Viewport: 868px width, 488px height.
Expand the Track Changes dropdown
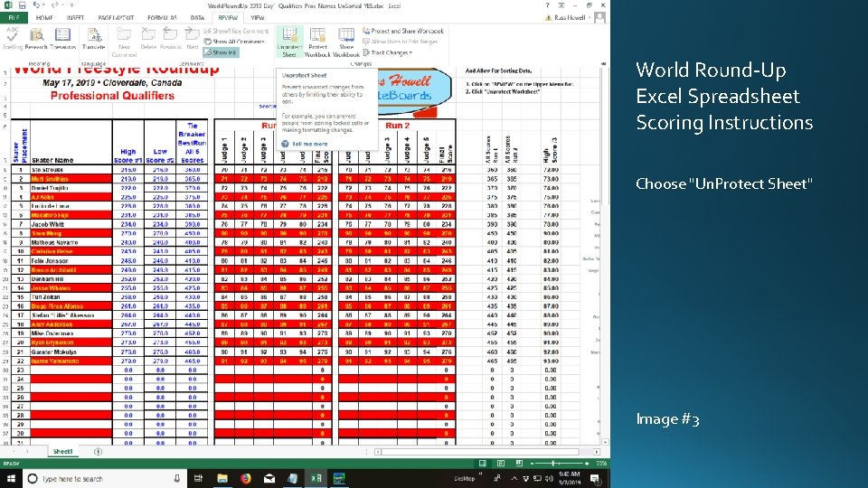pyautogui.click(x=388, y=52)
